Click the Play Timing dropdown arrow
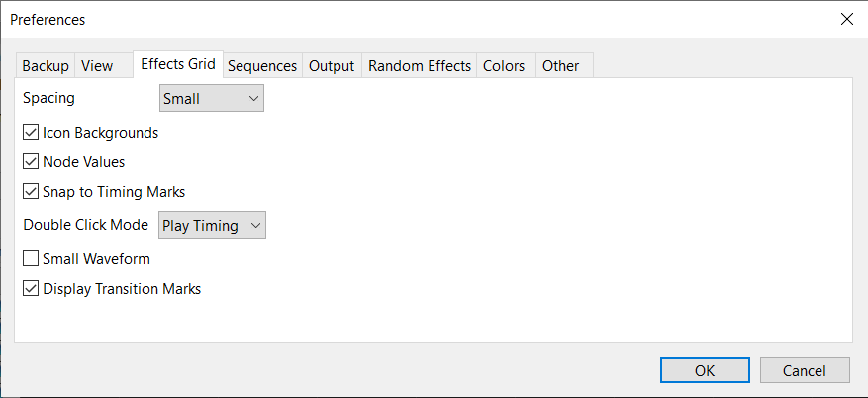Image resolution: width=868 pixels, height=398 pixels. tap(255, 226)
